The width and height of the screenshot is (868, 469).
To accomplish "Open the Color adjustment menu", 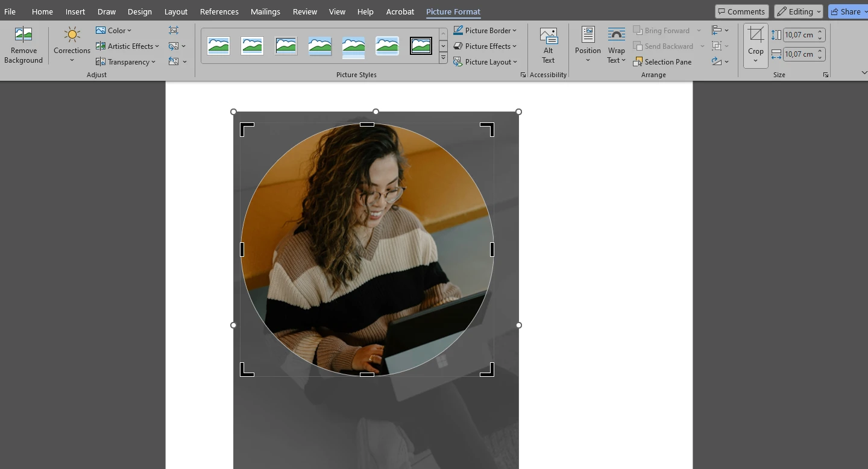I will [113, 30].
